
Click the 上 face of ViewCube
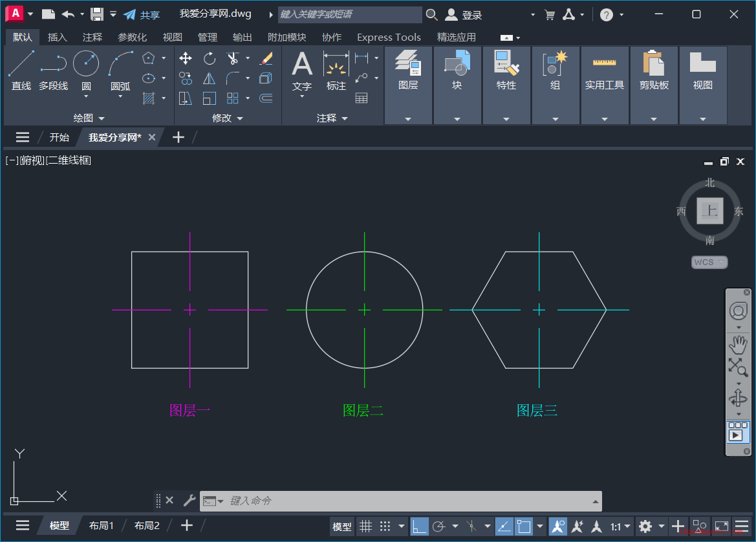[x=709, y=211]
